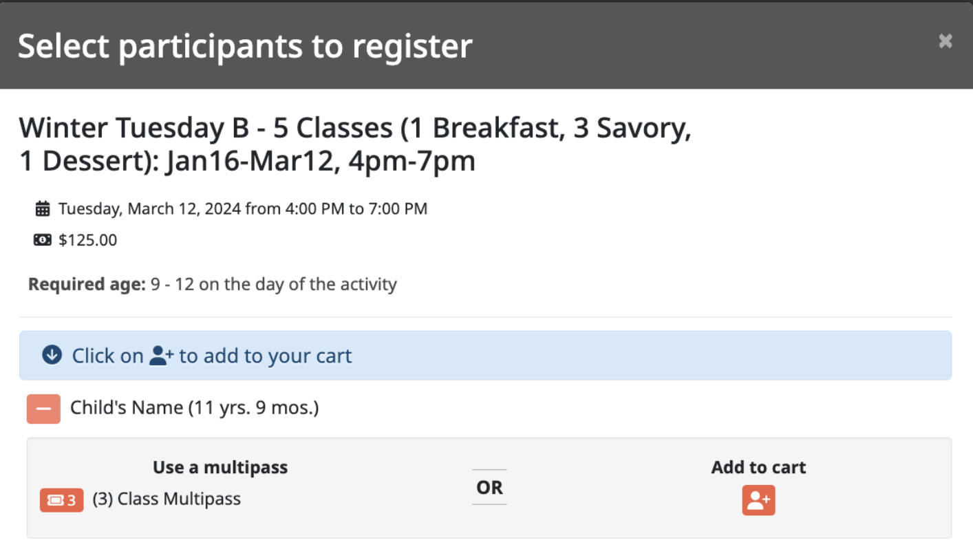The height and width of the screenshot is (560, 973).
Task: Click the add-to-cart person icon button
Action: (758, 500)
